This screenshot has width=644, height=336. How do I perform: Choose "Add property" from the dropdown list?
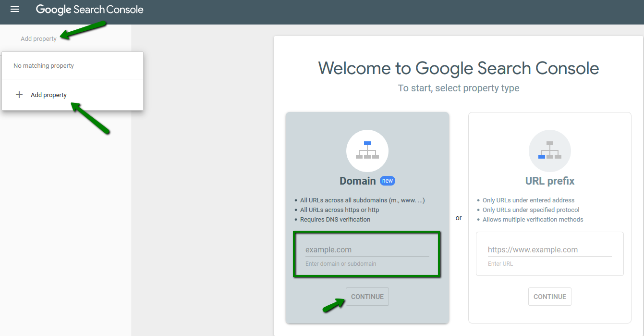(x=49, y=95)
